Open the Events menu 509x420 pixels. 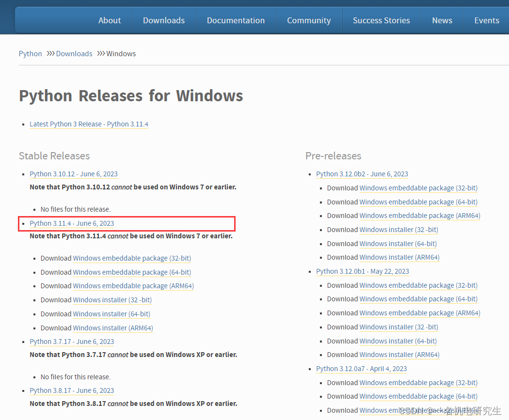(487, 20)
